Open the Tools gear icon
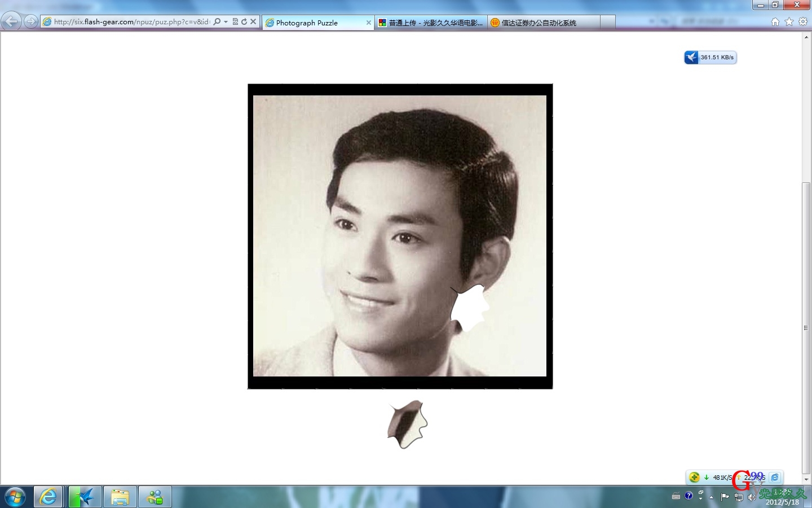 point(803,21)
